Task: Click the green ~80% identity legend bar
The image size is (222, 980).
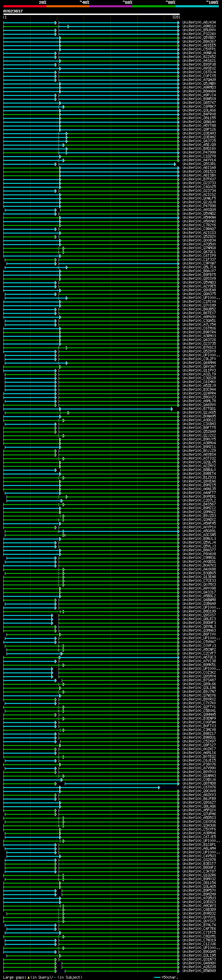Action: (x=154, y=6)
